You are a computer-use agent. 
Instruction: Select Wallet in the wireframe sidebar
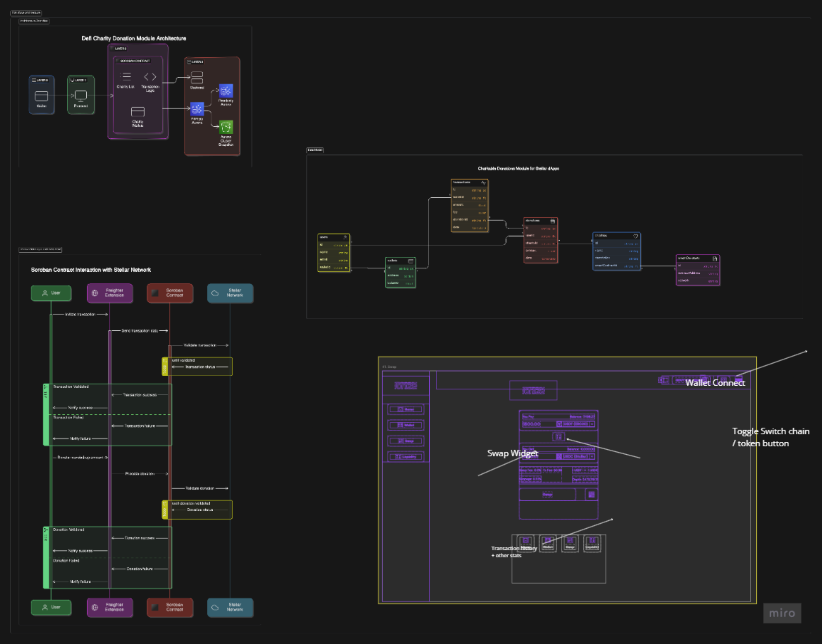pyautogui.click(x=406, y=425)
